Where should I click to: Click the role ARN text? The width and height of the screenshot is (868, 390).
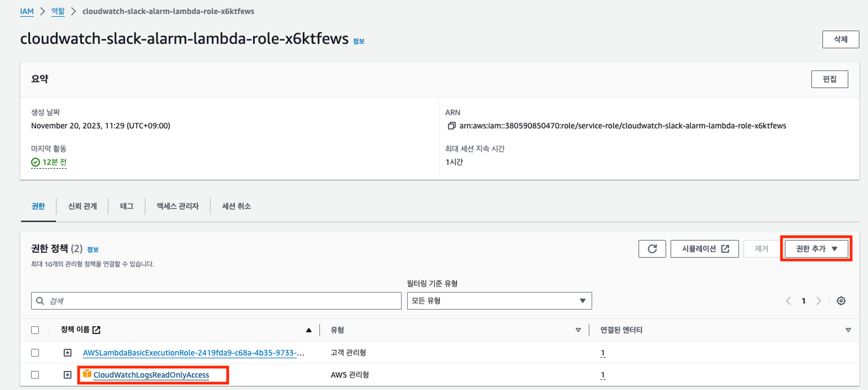[623, 126]
